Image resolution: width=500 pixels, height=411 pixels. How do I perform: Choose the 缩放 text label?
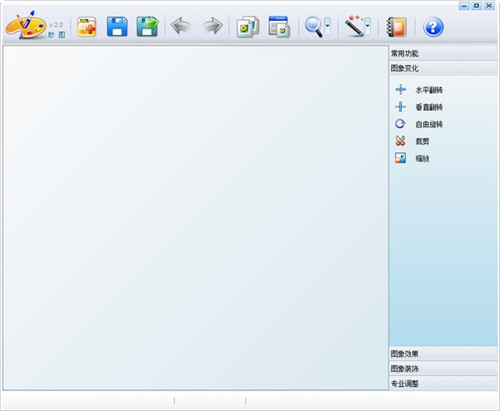pyautogui.click(x=422, y=159)
